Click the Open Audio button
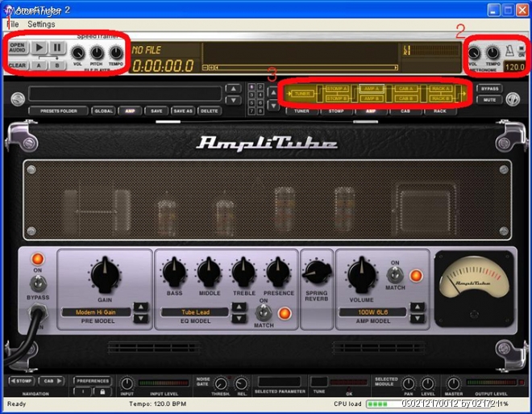 pyautogui.click(x=18, y=48)
